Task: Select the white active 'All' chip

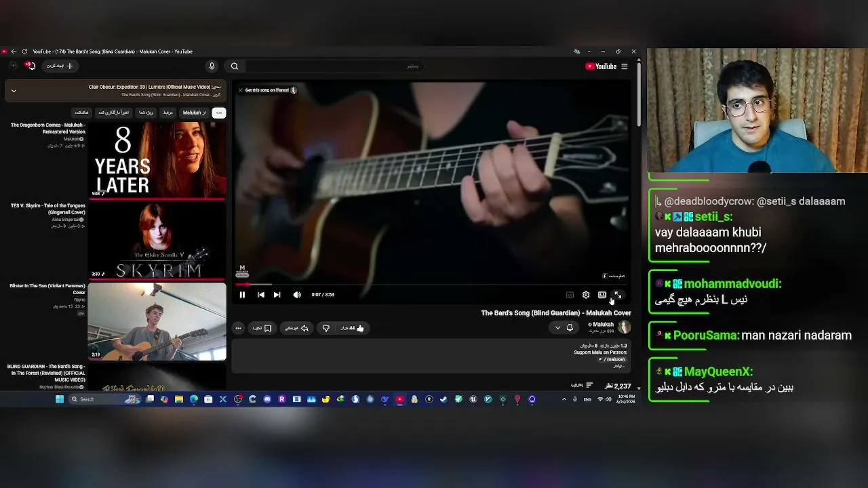Action: 218,113
